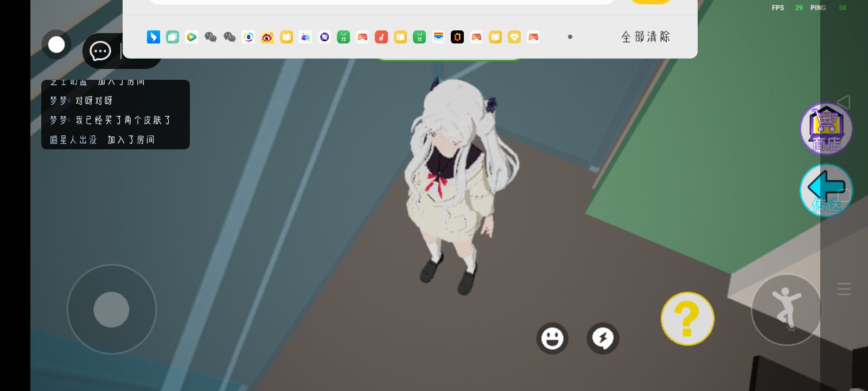This screenshot has height=391, width=868.
Task: Toggle the white floating record button
Action: click(56, 45)
